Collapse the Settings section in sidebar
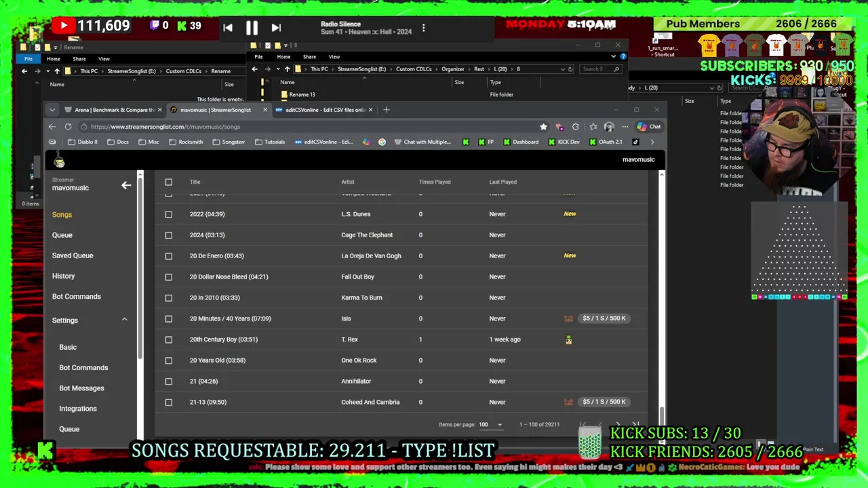868x488 pixels. tap(124, 320)
